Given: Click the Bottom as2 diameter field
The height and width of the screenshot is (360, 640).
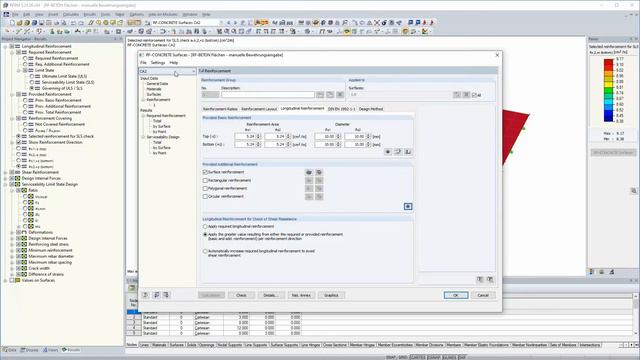Looking at the screenshot, I should (x=355, y=144).
